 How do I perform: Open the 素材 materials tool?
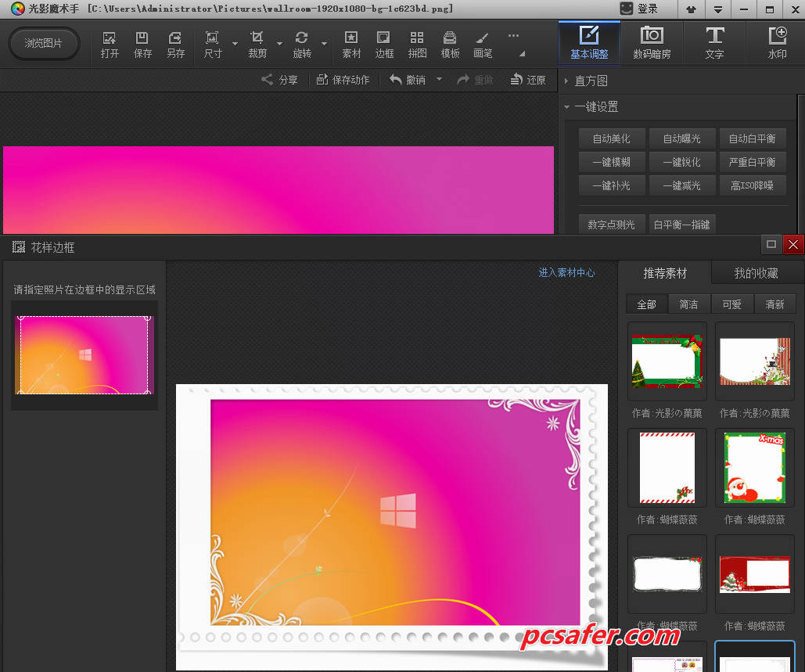[x=351, y=45]
